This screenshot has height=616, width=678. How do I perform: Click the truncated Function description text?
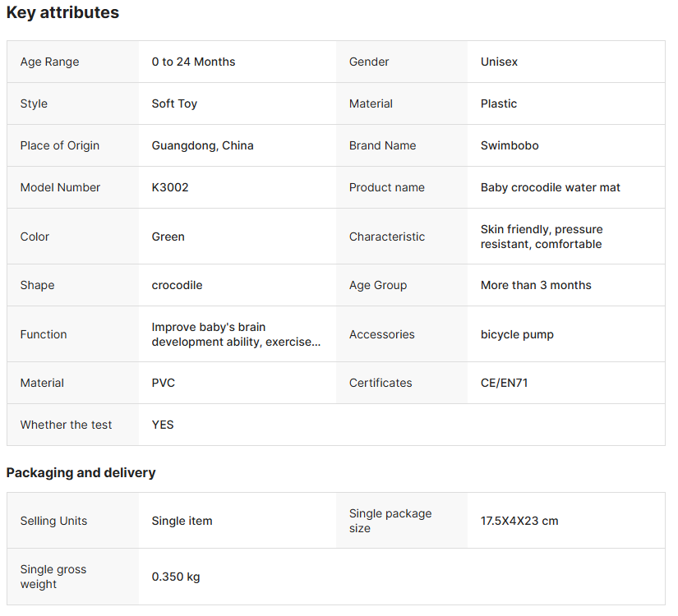tap(236, 334)
